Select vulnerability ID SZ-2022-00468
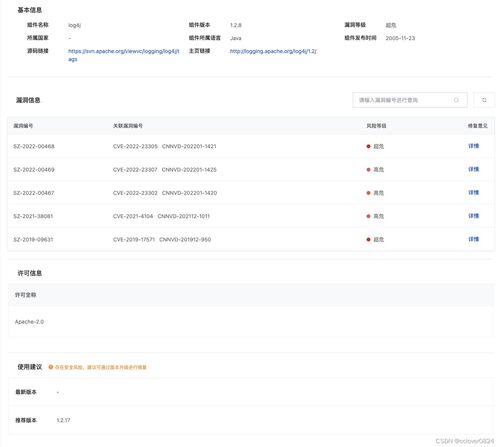Image resolution: width=500 pixels, height=447 pixels. pyautogui.click(x=34, y=146)
